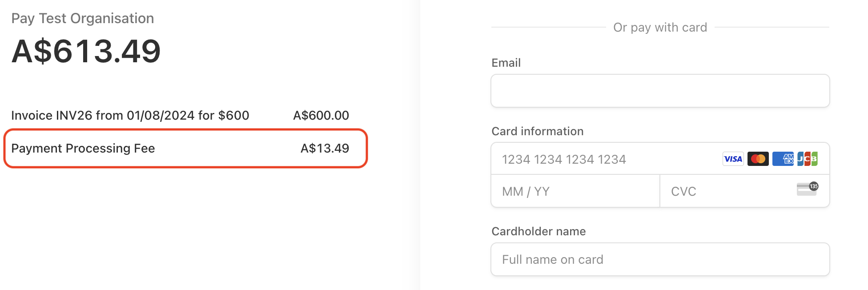Focus the Email input field
This screenshot has width=868, height=290.
[660, 91]
